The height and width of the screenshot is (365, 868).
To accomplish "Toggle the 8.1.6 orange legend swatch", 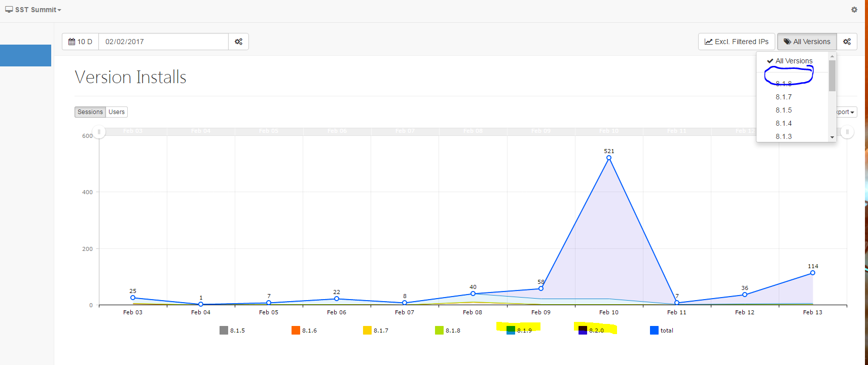I will [296, 331].
